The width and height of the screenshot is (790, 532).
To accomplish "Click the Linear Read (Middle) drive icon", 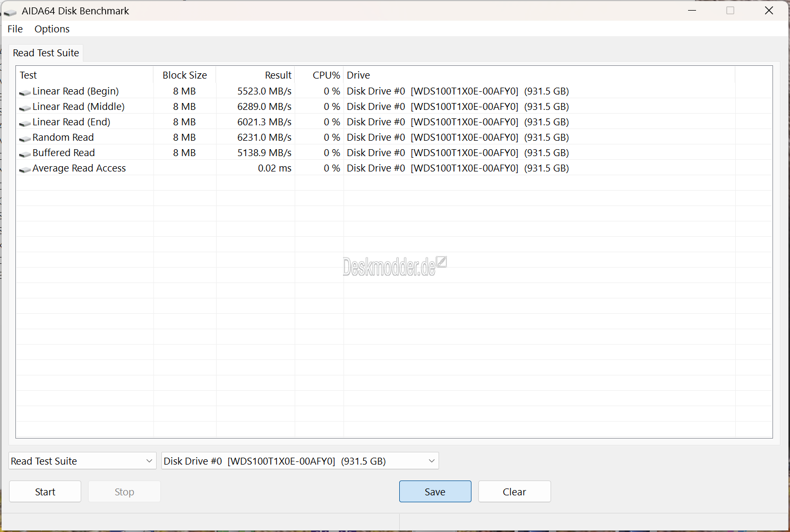I will [x=24, y=108].
